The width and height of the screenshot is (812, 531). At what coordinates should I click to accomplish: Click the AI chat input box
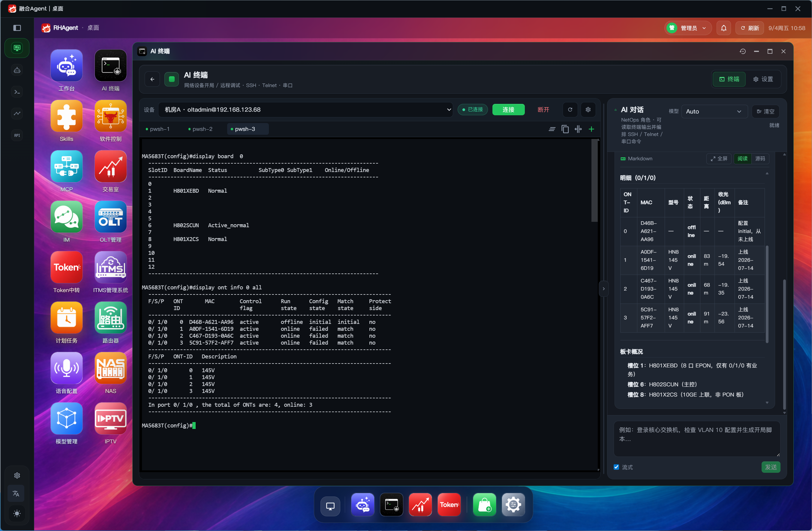[697, 439]
